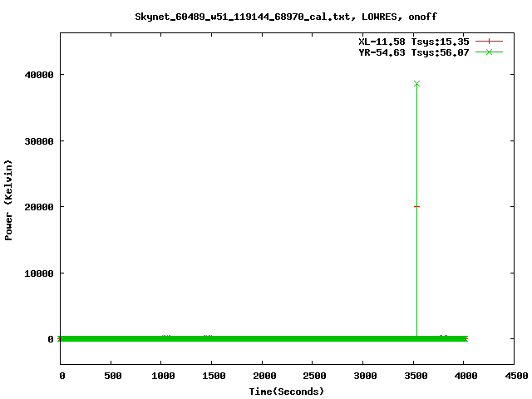The width and height of the screenshot is (532, 399).
Task: Click the 2500 x-axis tick label
Action: 314,376
